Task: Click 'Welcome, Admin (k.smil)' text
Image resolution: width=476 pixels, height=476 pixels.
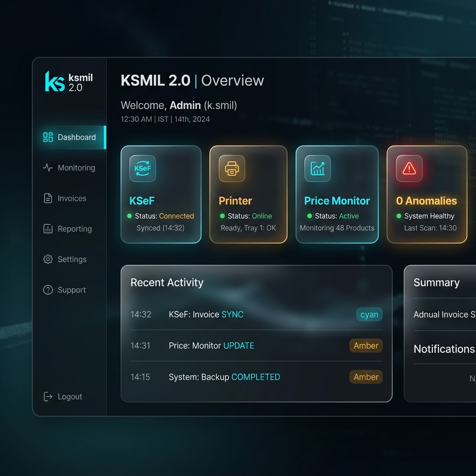Action: pos(179,106)
